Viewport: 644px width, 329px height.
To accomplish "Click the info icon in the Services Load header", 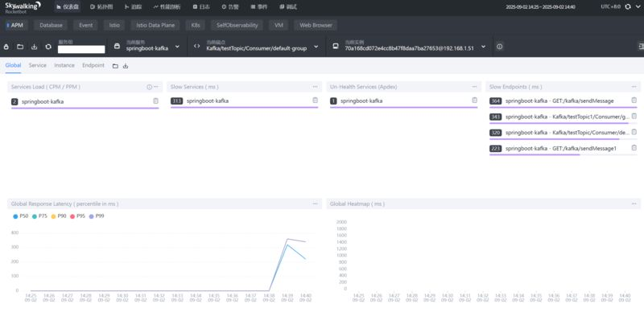I will coord(150,87).
